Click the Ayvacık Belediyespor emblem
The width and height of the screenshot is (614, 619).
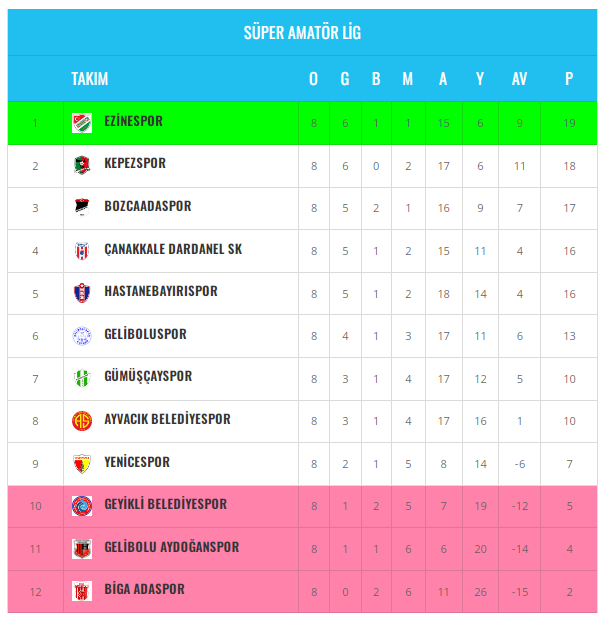coord(81,421)
